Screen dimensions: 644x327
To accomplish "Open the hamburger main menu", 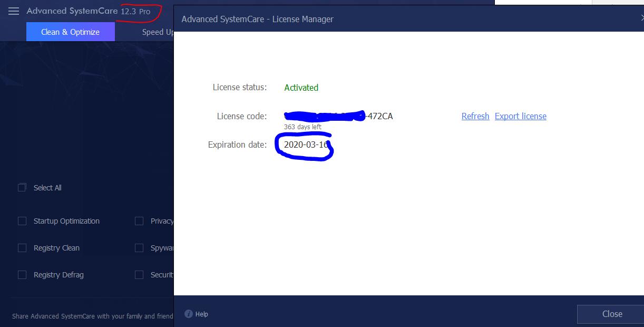I will pyautogui.click(x=14, y=11).
